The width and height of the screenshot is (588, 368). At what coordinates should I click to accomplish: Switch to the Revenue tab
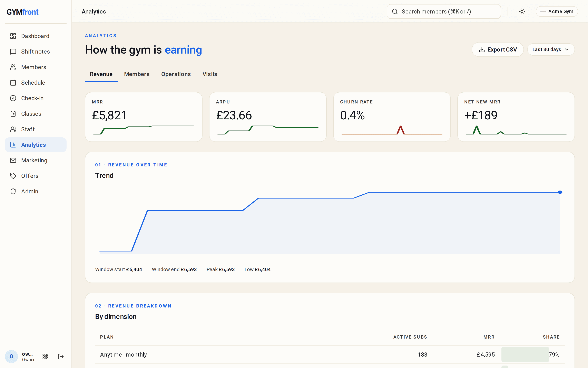101,74
